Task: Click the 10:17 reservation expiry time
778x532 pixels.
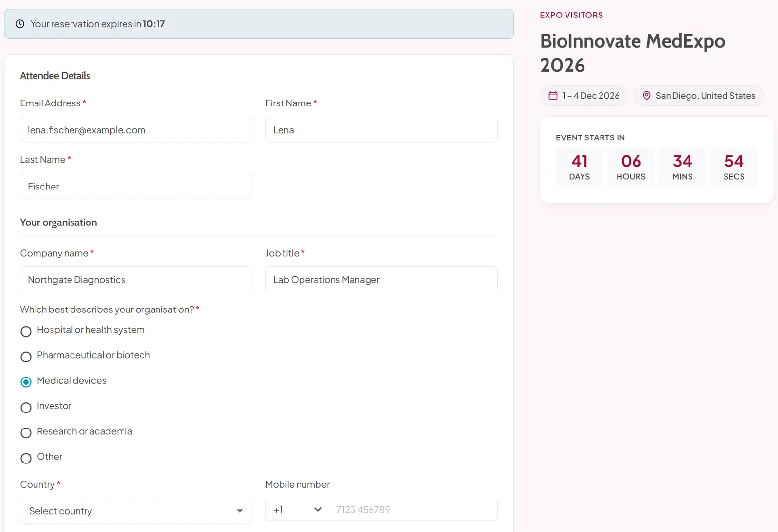Action: pos(154,24)
